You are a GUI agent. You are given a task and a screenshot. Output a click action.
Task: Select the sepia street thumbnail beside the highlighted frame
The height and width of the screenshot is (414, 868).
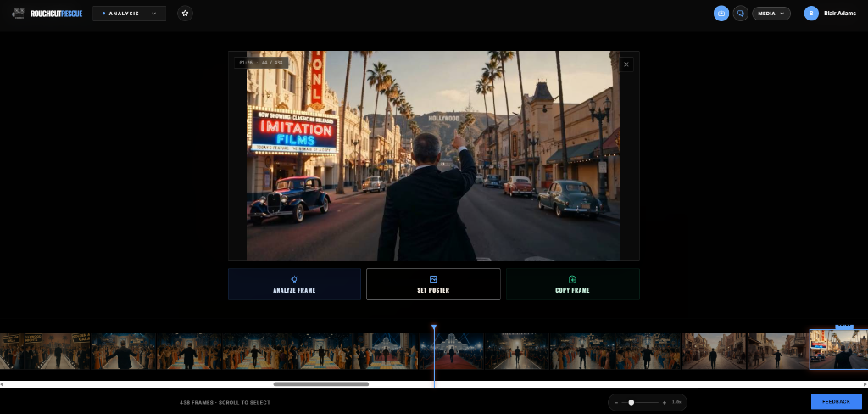tap(778, 351)
